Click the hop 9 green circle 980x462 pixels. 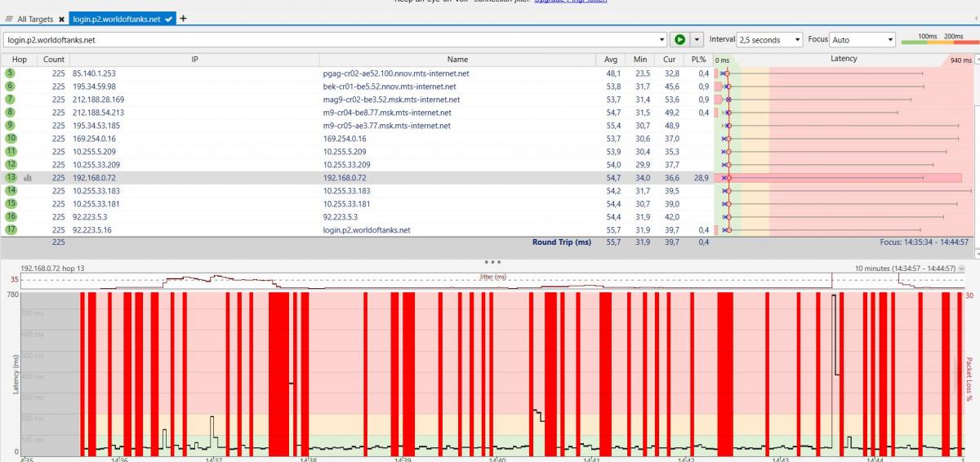(11, 125)
